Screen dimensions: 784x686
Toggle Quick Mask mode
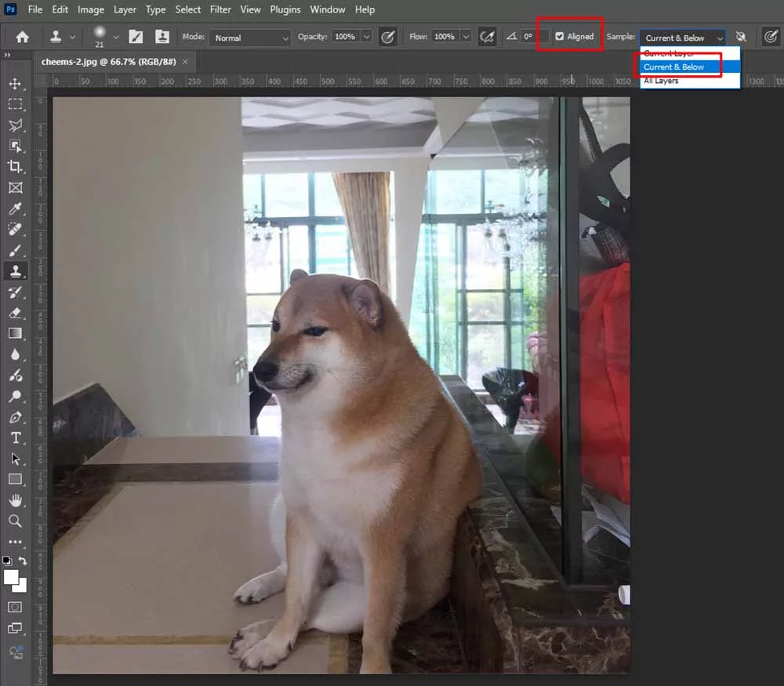[x=15, y=607]
